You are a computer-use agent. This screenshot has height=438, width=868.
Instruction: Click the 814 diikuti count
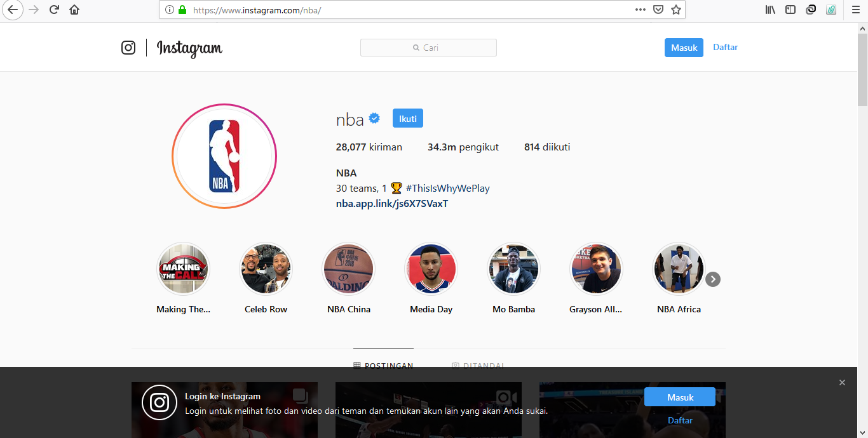(x=547, y=147)
